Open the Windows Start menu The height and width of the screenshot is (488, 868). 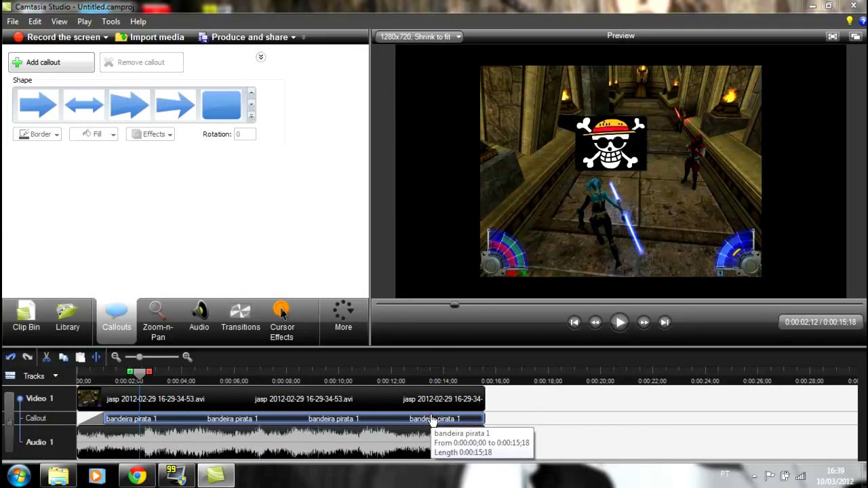pos(18,476)
